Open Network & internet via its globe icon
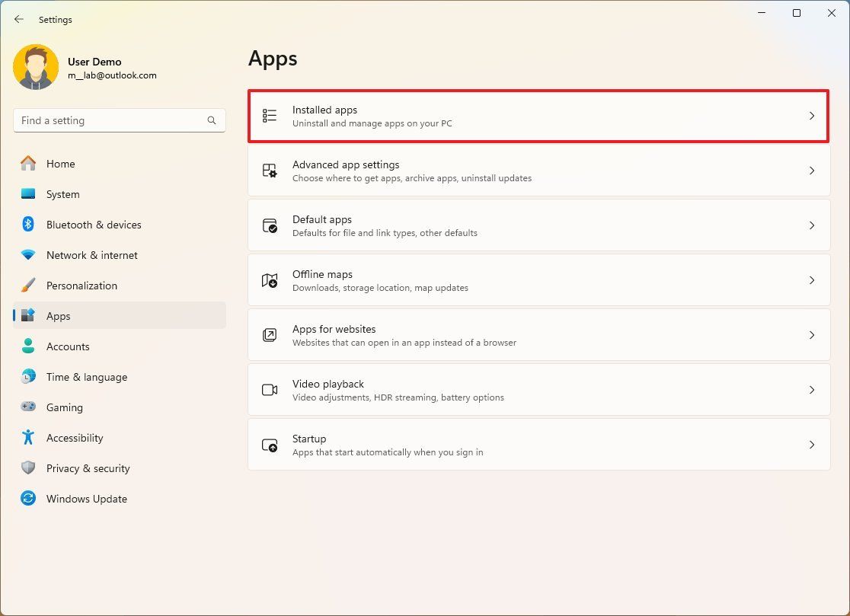The width and height of the screenshot is (850, 616). click(27, 255)
